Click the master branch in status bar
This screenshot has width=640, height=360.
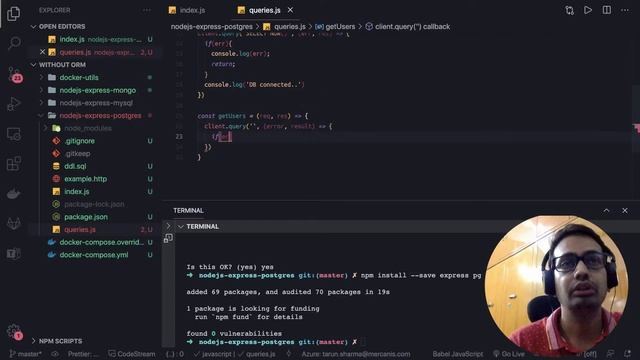[x=25, y=354]
